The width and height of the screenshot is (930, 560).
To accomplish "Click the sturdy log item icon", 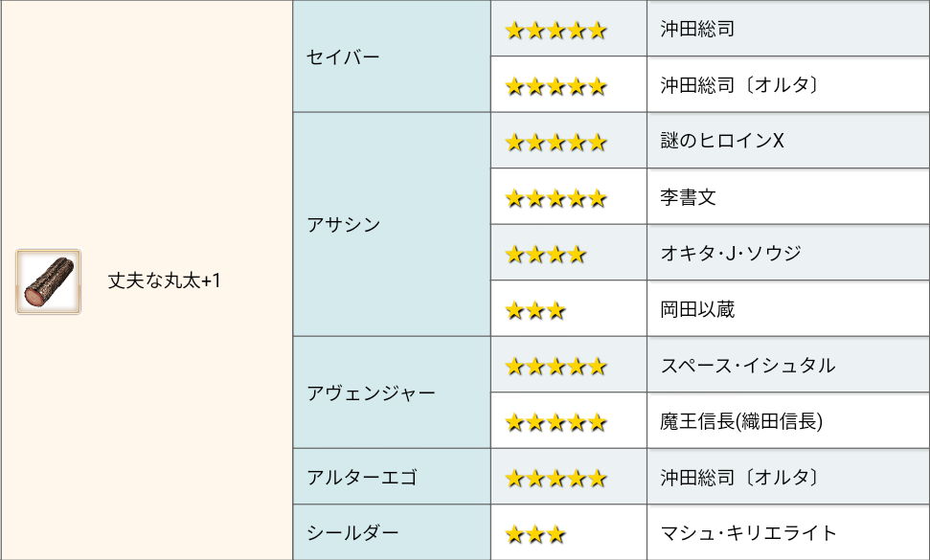I will (48, 281).
